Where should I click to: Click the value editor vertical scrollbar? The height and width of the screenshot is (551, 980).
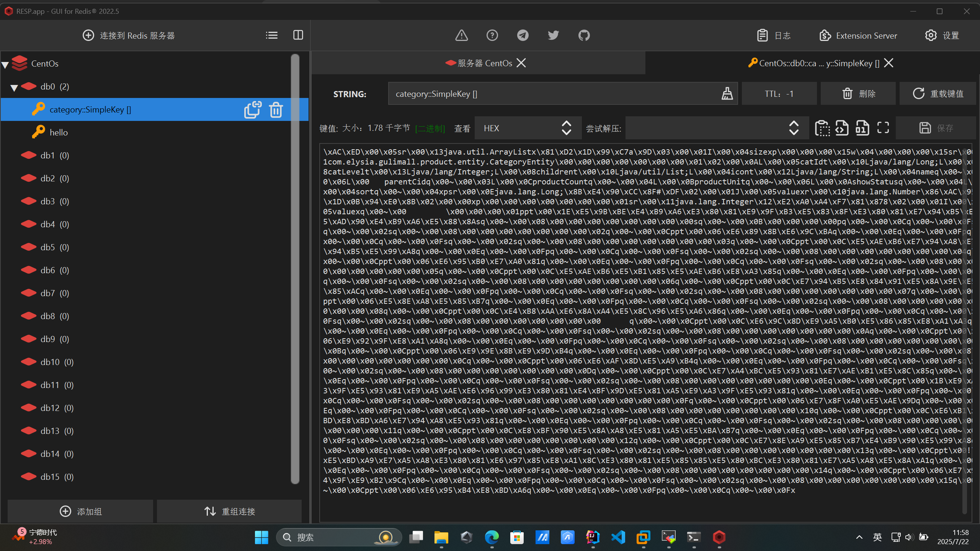[x=965, y=331]
